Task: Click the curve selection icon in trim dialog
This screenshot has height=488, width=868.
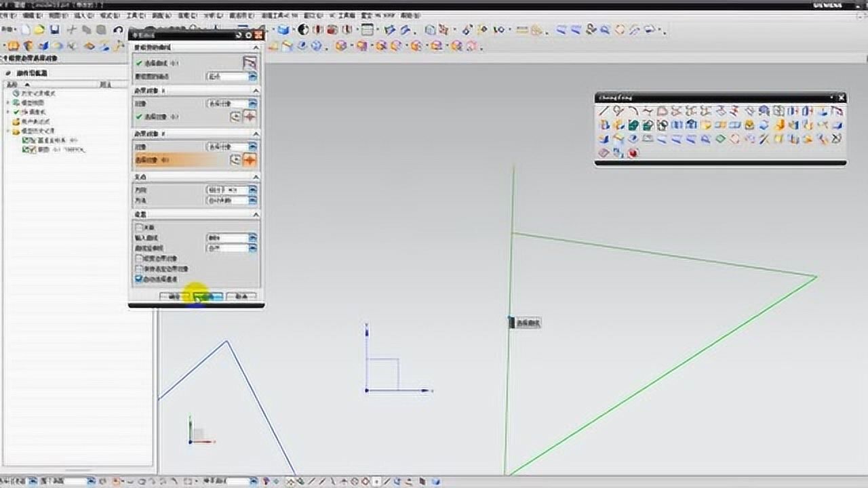Action: (250, 63)
